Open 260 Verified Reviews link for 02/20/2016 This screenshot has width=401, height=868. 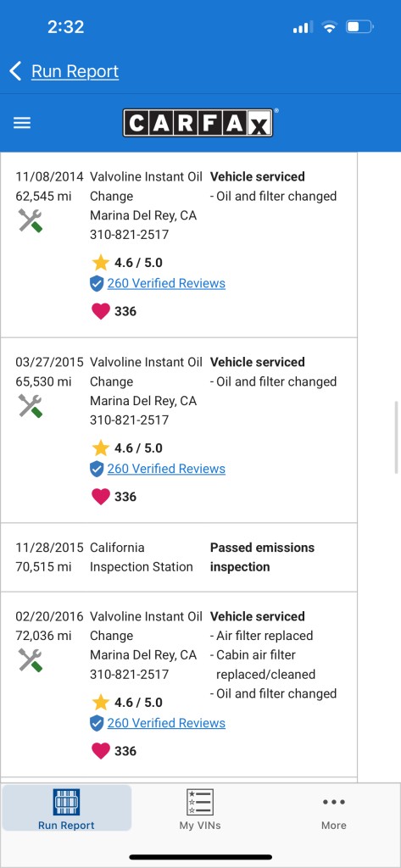tap(166, 723)
